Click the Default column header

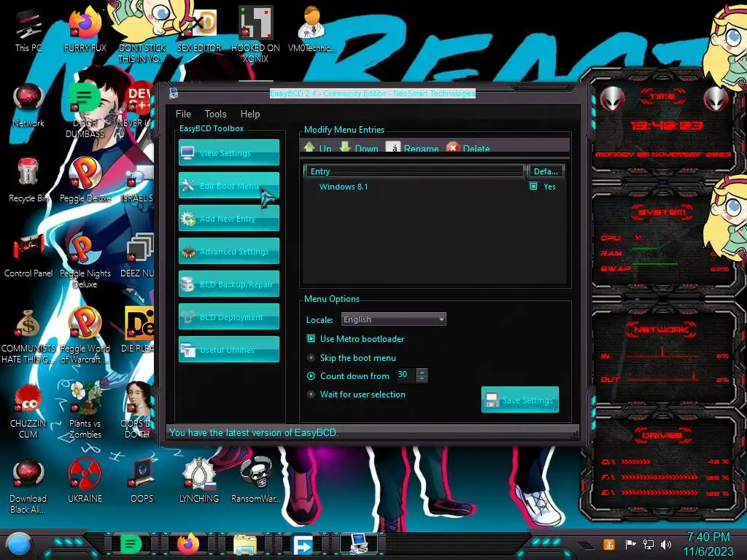(x=546, y=171)
